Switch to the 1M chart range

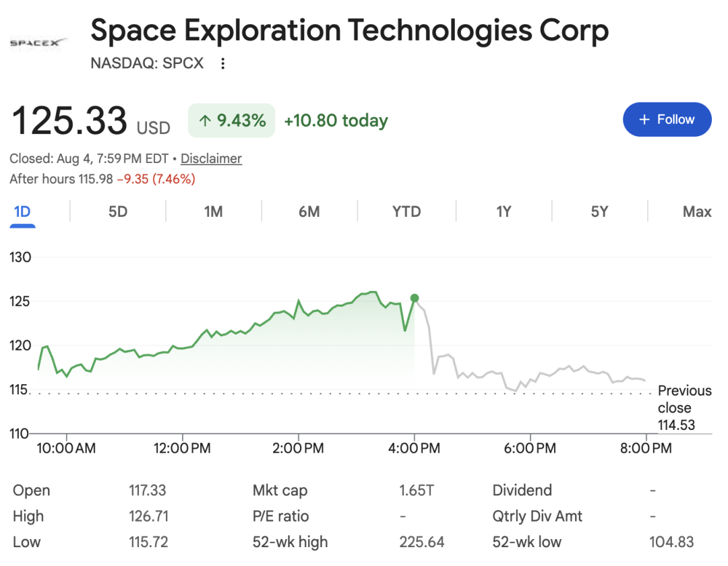pyautogui.click(x=214, y=212)
